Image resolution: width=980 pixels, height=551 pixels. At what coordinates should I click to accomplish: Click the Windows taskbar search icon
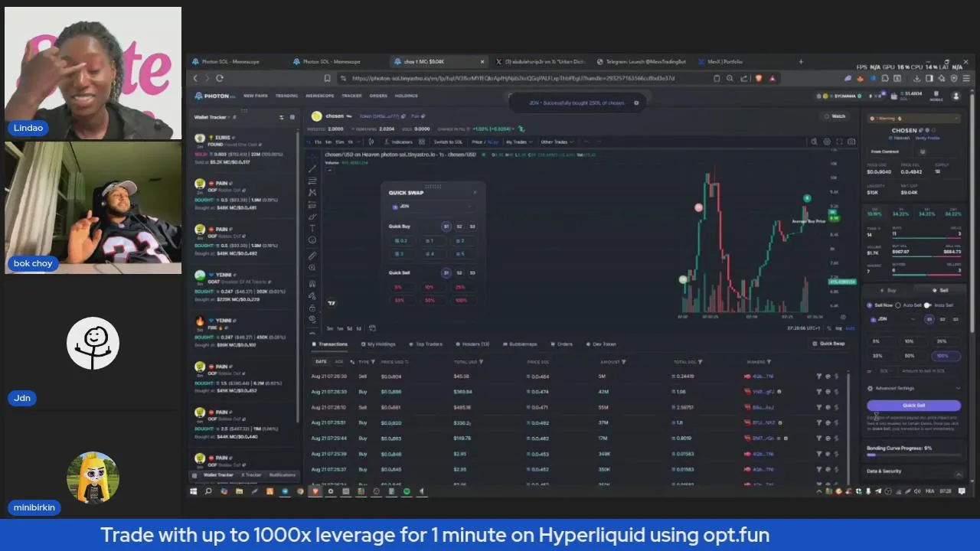pos(208,491)
